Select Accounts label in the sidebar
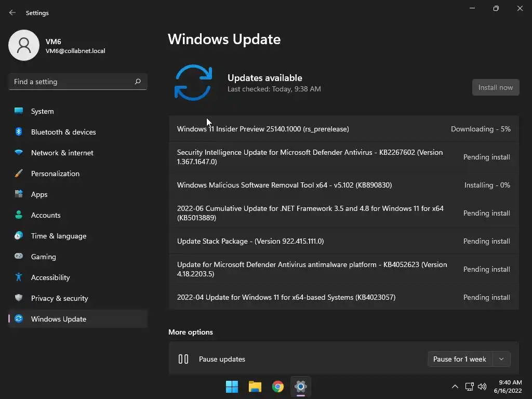This screenshot has width=532, height=399. point(46,215)
